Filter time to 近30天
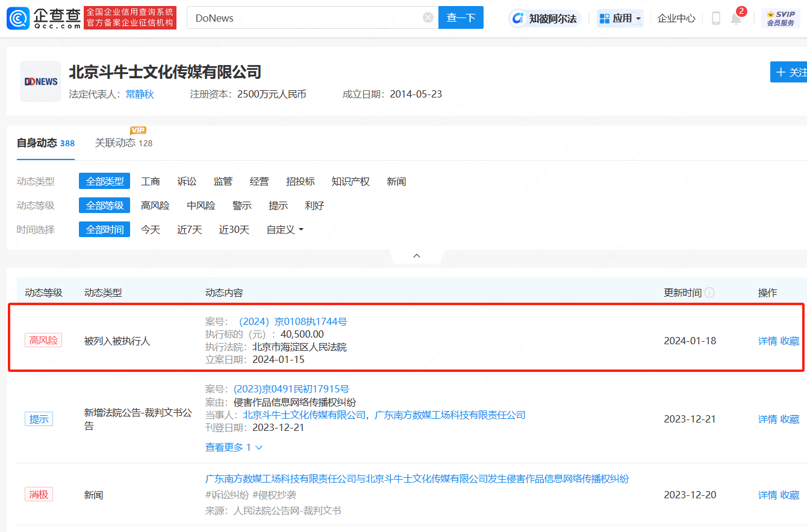Viewport: 807px width, 532px height. point(234,229)
